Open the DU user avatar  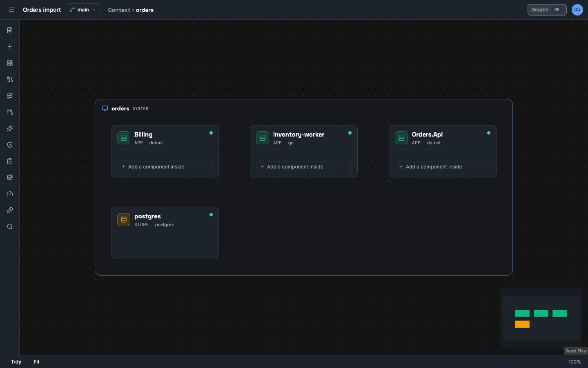(x=577, y=10)
